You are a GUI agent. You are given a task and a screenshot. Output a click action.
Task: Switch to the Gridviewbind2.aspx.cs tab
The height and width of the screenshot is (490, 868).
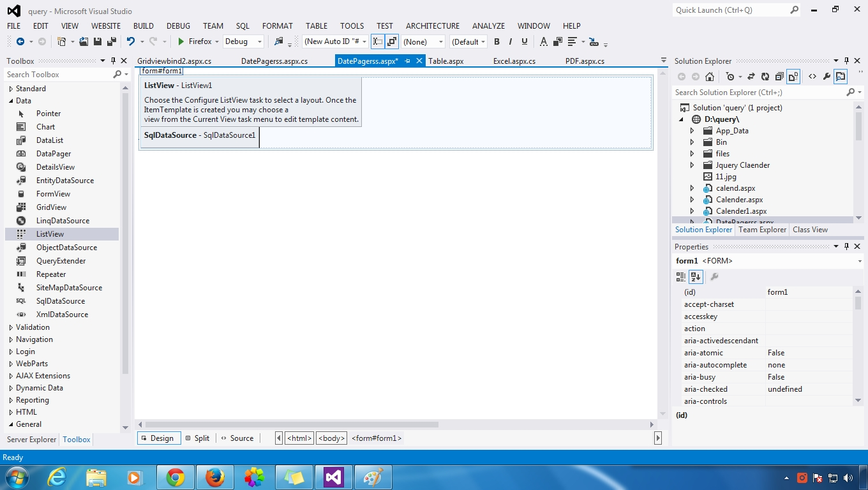point(174,61)
